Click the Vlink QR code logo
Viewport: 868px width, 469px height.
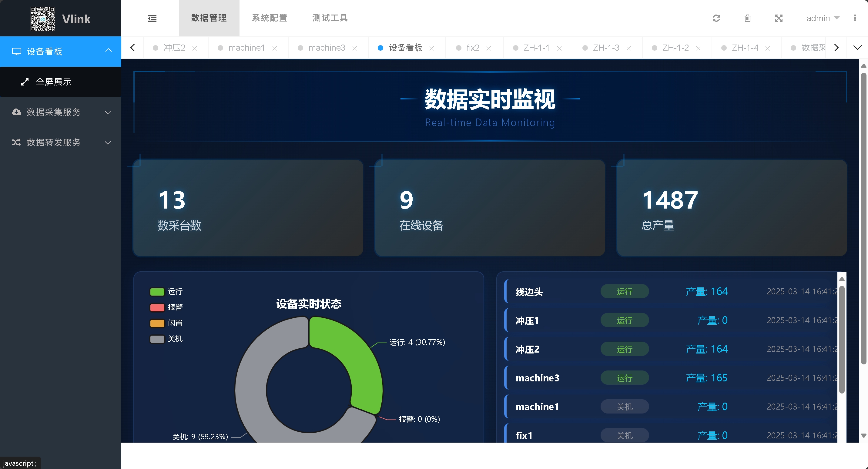pos(42,19)
